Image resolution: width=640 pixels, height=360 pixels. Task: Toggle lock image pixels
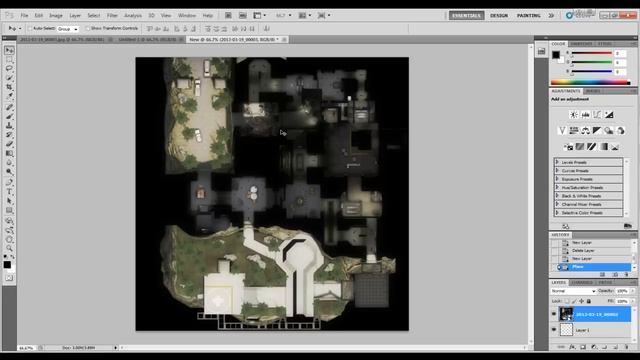(x=574, y=301)
